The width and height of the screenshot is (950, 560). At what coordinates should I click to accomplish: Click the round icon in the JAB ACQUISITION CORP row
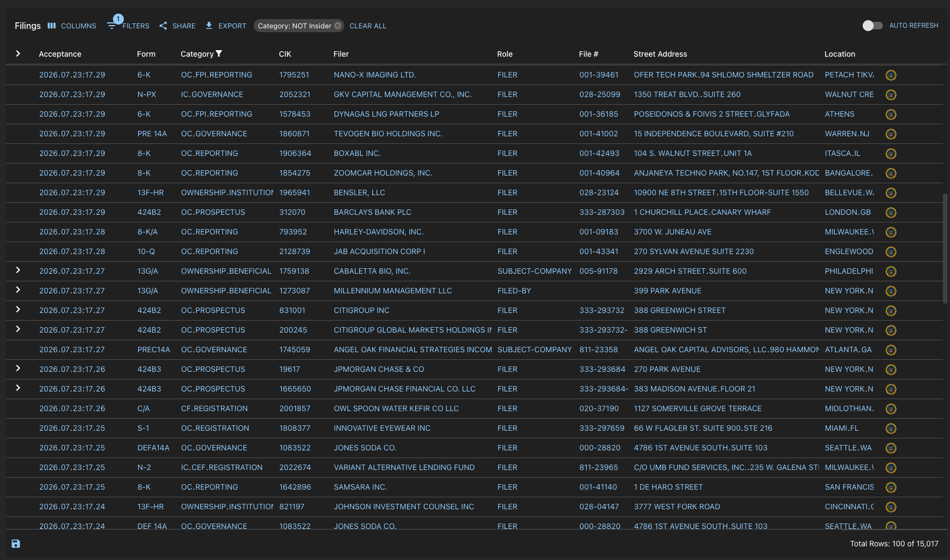click(x=891, y=252)
